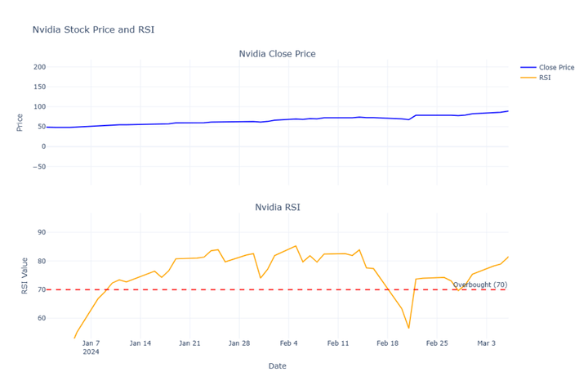Screen dimensions: 588x381
Task: Click the Feb 18 date tick label
Action: coord(388,343)
